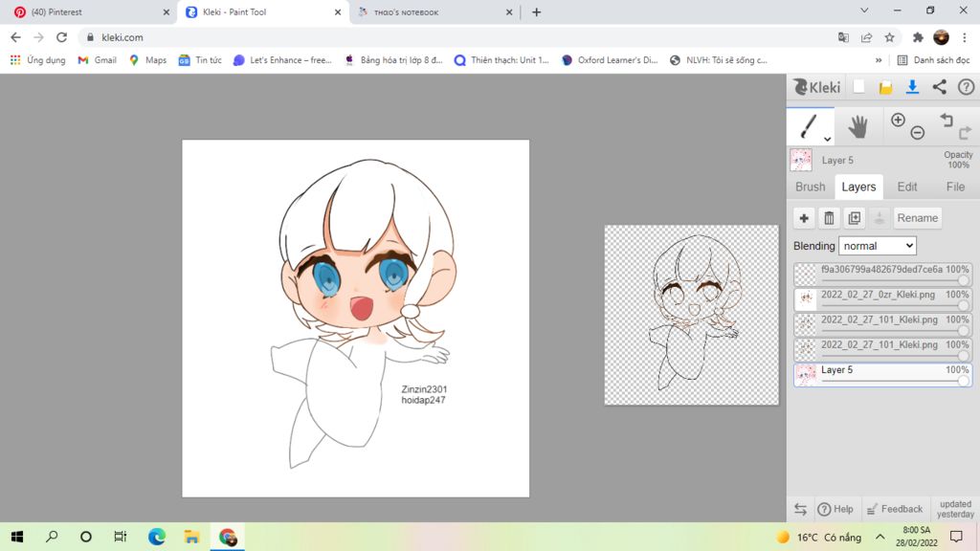The height and width of the screenshot is (551, 980).
Task: Create a new blank image
Action: [x=858, y=87]
